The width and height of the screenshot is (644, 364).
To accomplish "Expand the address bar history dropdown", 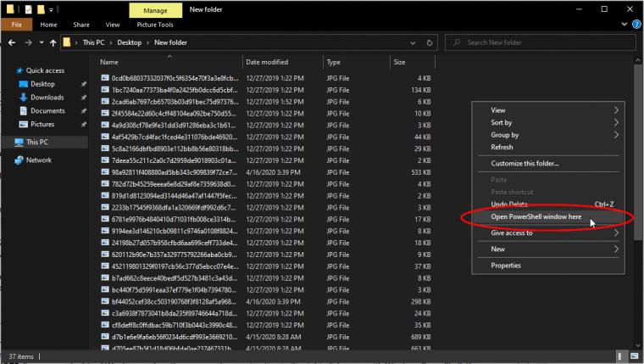I will click(413, 42).
